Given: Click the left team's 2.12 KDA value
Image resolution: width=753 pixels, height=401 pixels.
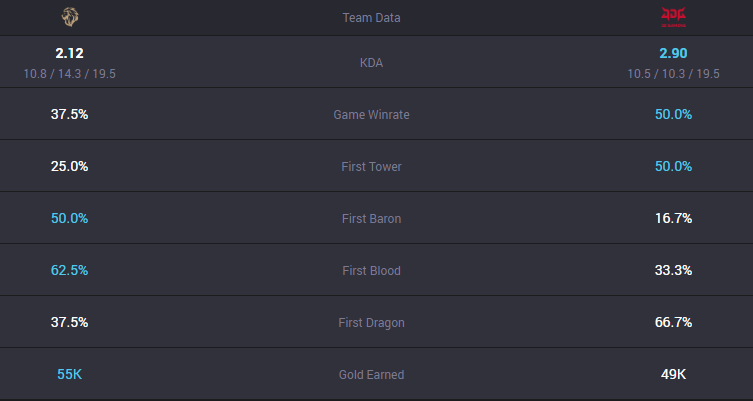Looking at the screenshot, I should click(70, 53).
